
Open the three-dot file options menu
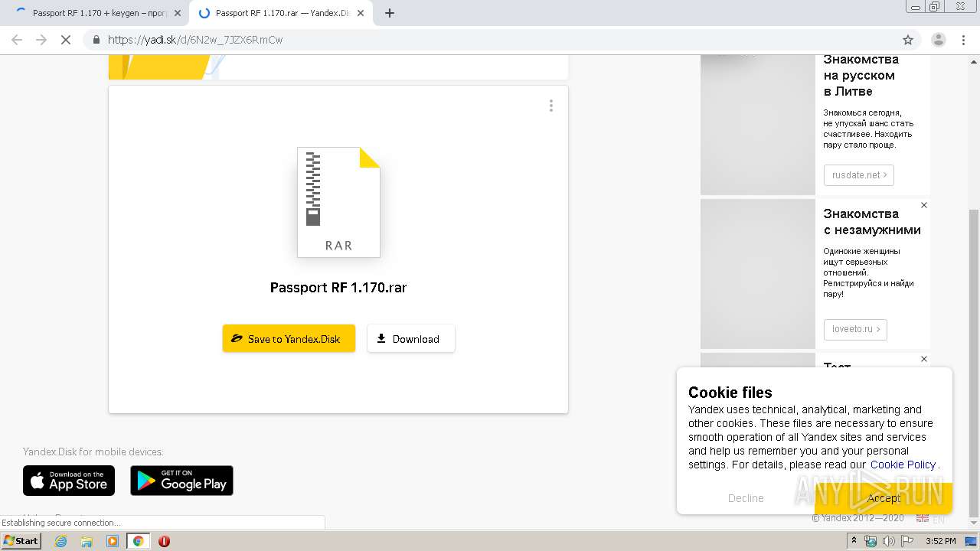[x=550, y=106]
